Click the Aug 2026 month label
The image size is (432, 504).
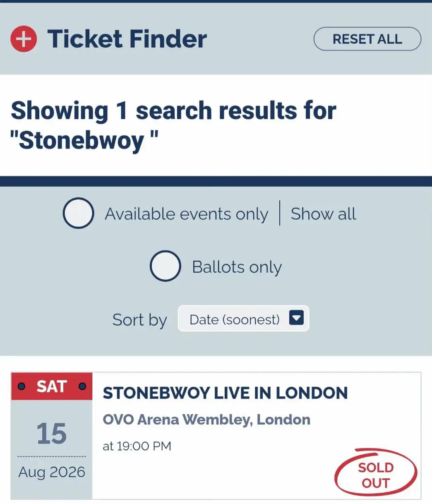pos(52,472)
